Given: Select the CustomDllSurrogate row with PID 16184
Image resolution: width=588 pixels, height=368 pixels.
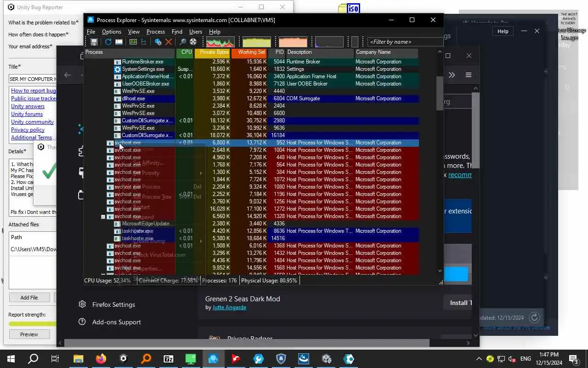Looking at the screenshot, I should click(251, 135).
